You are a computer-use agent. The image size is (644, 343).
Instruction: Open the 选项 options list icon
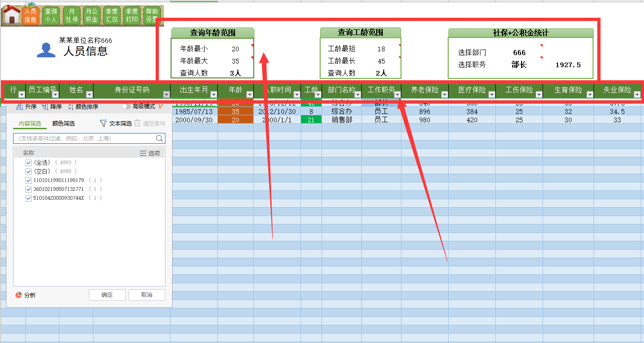coord(143,153)
